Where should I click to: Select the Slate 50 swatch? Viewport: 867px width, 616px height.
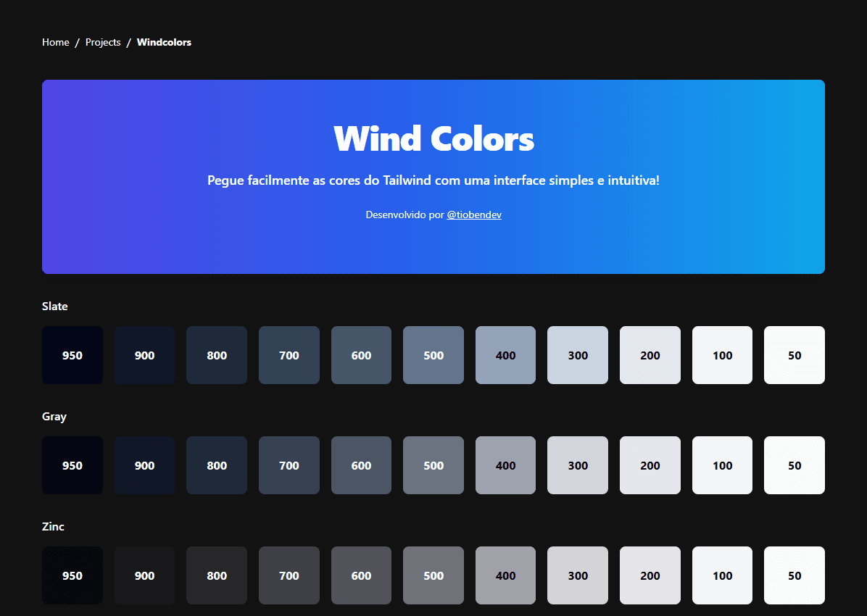pos(795,355)
